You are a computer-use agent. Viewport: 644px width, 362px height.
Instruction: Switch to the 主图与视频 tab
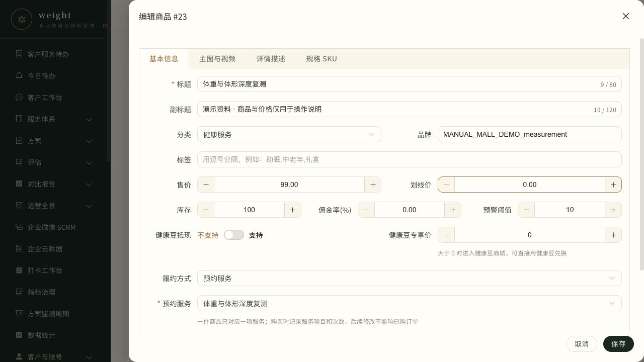(x=217, y=58)
